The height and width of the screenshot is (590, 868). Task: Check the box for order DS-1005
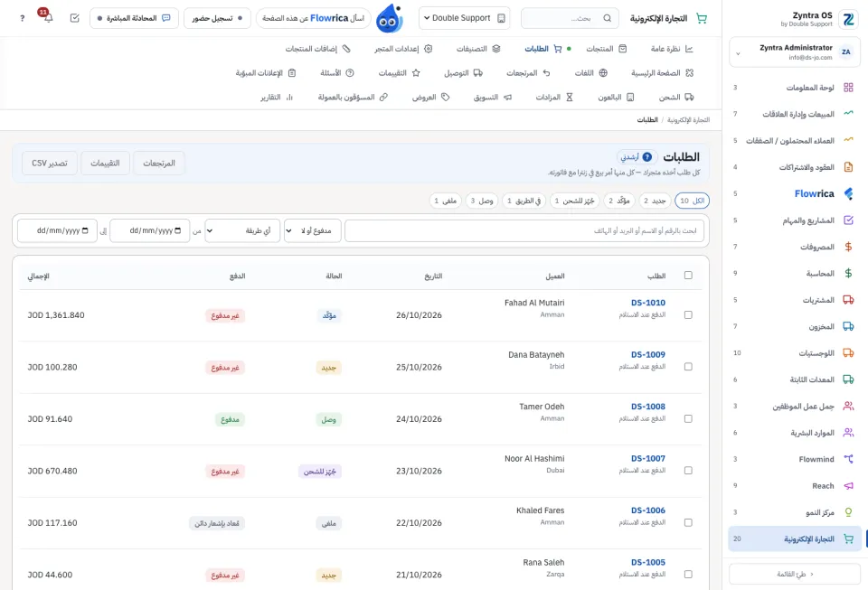pos(688,575)
